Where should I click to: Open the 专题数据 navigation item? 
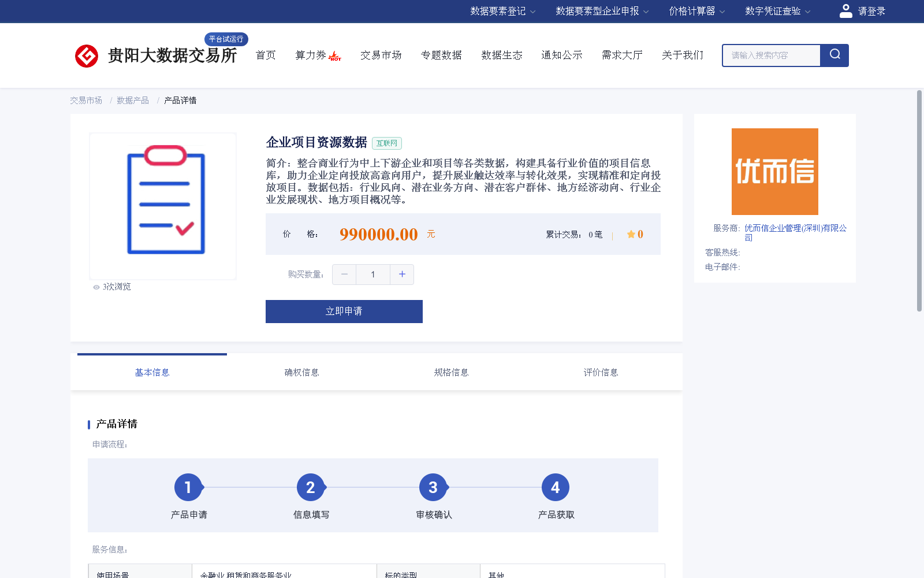point(441,55)
